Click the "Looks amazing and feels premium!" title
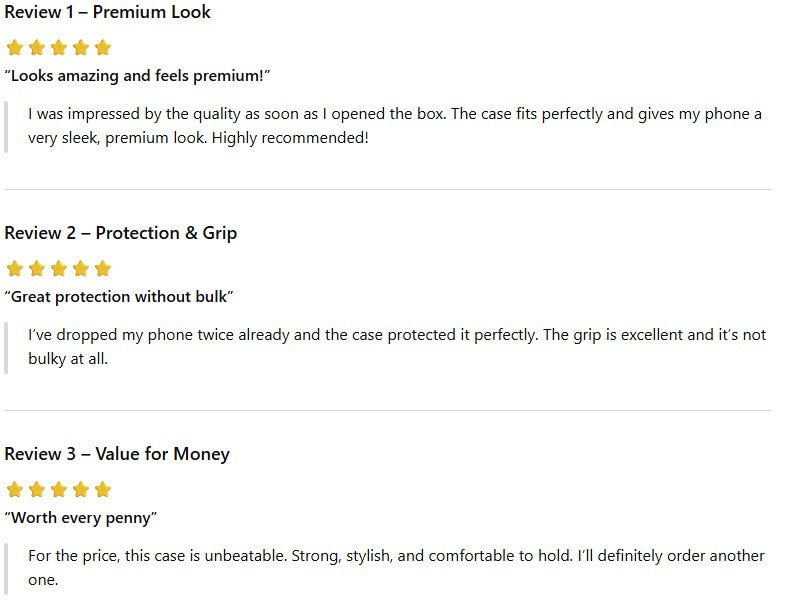This screenshot has height=615, width=787. [138, 76]
